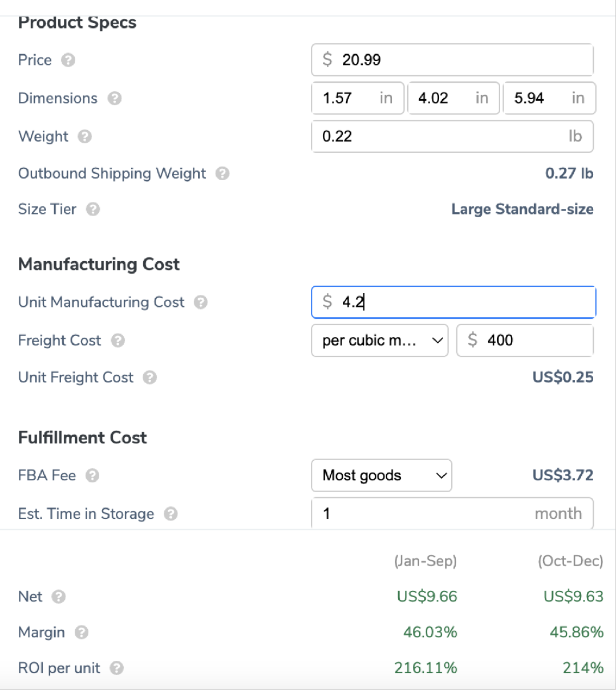
Task: Show help for Size Tier
Action: [93, 209]
